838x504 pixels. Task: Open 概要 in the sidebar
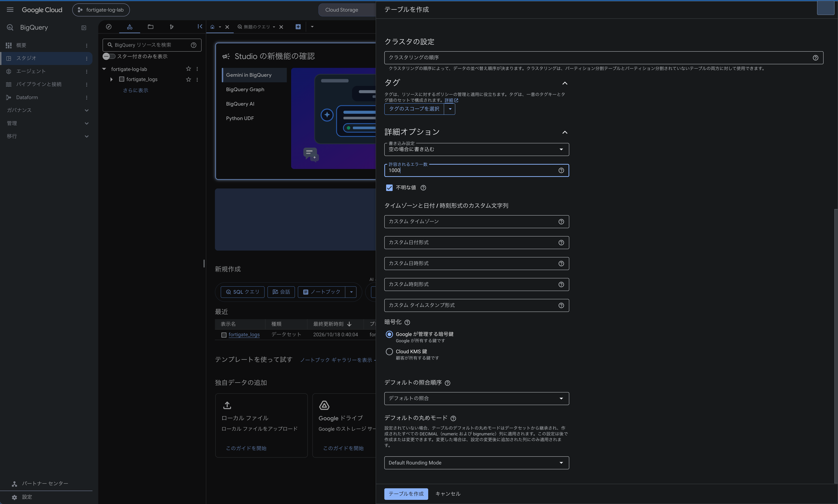coord(21,45)
